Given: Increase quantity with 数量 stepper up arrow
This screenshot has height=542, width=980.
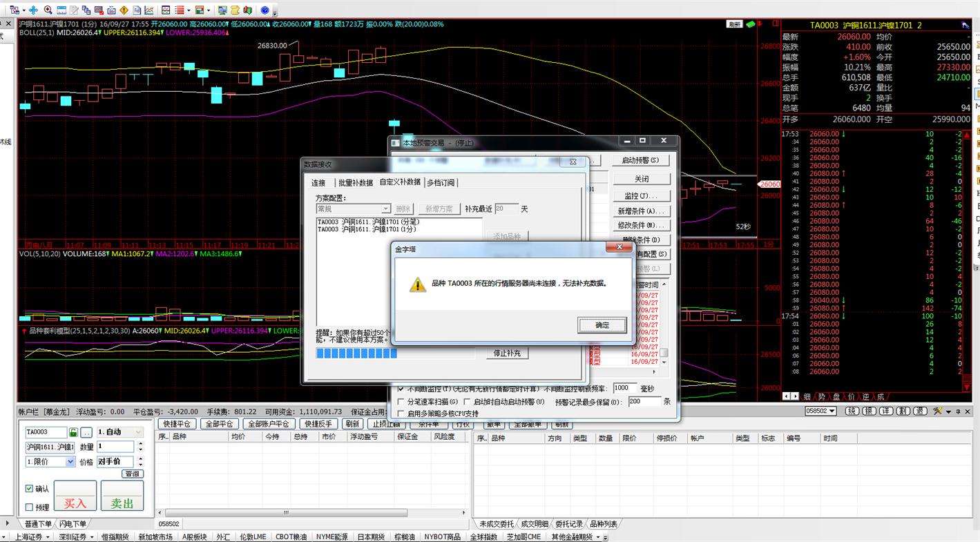Looking at the screenshot, I should click(140, 444).
